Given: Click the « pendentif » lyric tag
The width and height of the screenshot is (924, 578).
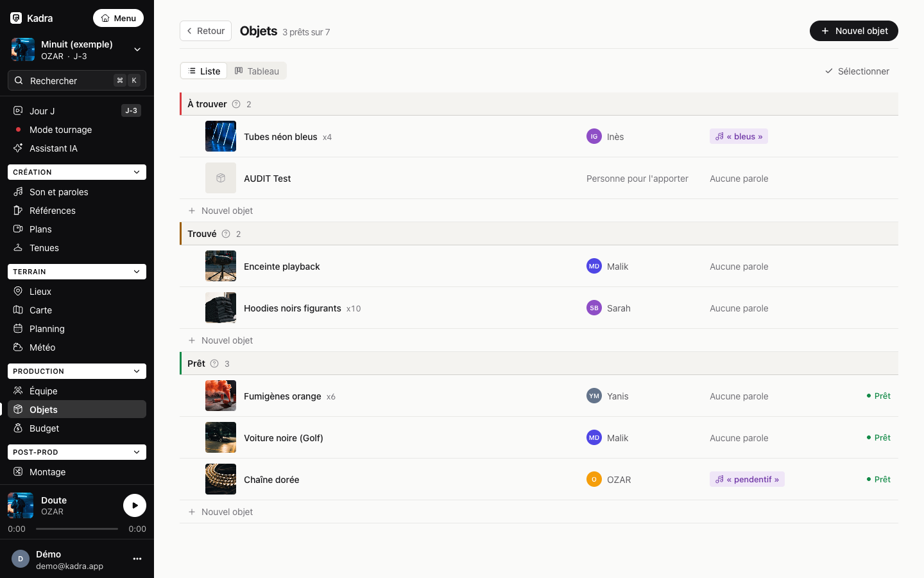Looking at the screenshot, I should tap(747, 479).
